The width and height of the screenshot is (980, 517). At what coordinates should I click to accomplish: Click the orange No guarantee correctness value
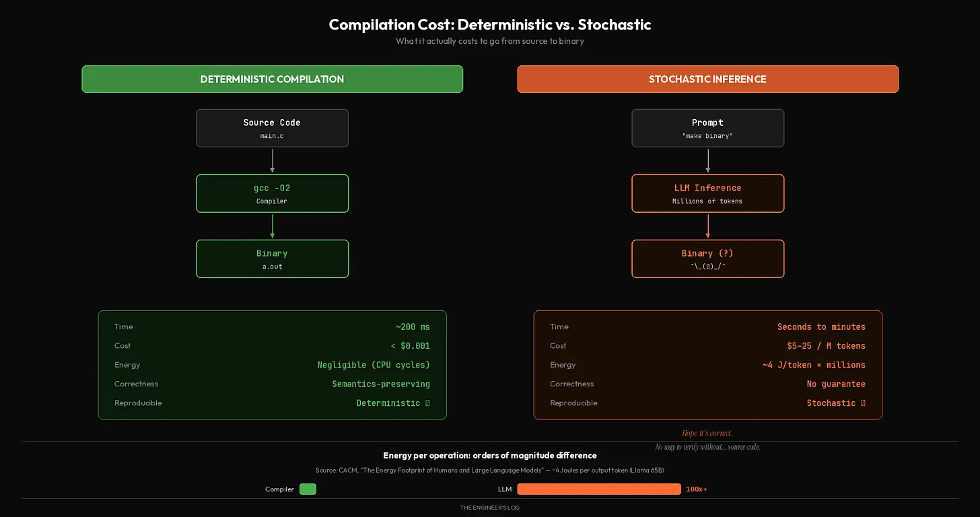coord(836,384)
